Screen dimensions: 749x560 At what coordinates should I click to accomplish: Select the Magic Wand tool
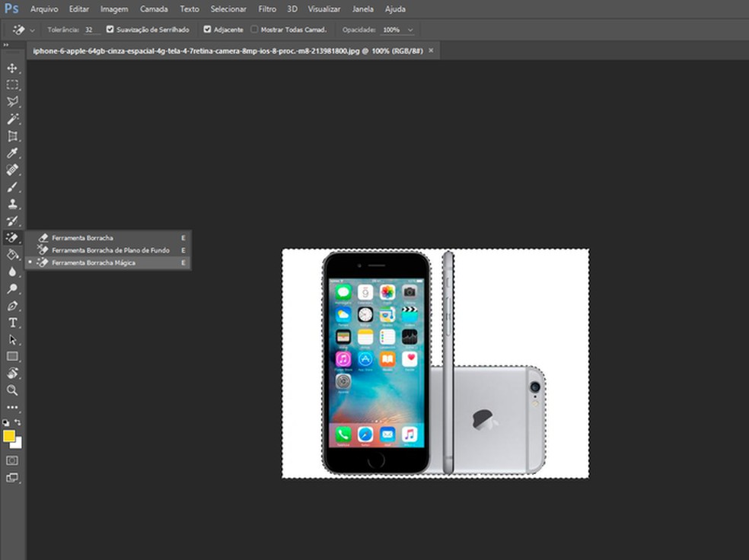tap(12, 119)
